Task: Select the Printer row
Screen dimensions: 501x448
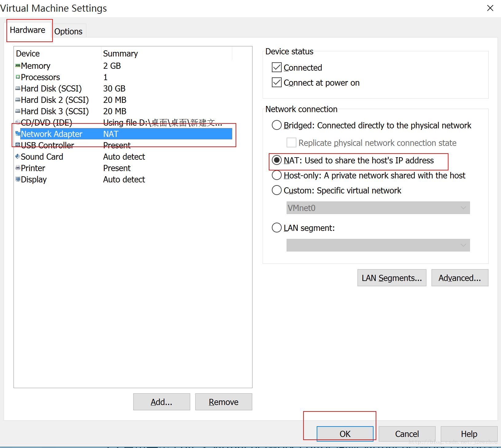Action: point(123,168)
